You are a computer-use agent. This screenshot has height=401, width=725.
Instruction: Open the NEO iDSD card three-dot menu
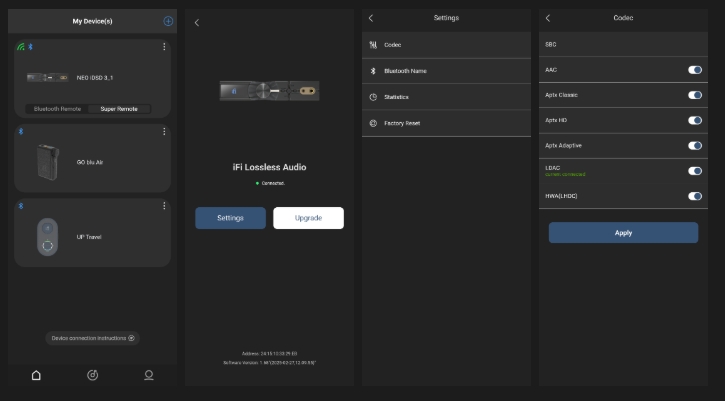[164, 47]
